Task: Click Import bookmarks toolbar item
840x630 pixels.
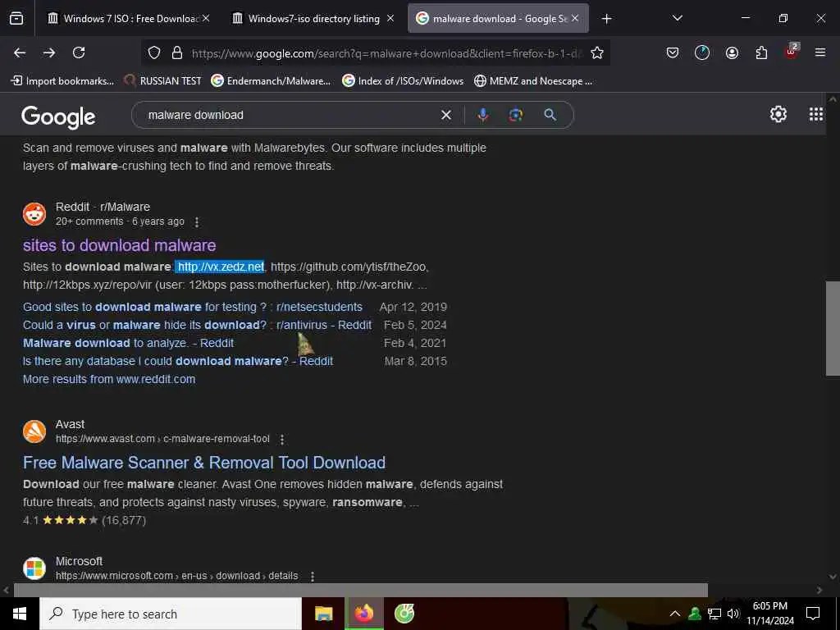Action: click(62, 81)
